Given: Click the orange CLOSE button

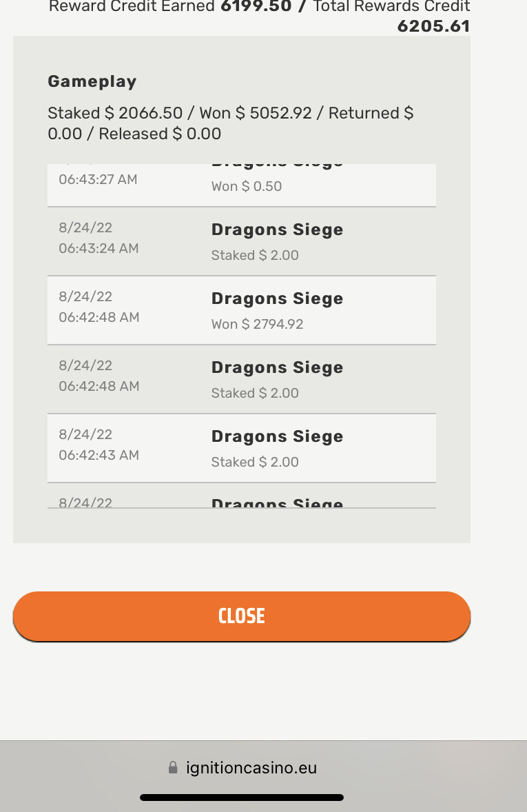Looking at the screenshot, I should tap(241, 616).
